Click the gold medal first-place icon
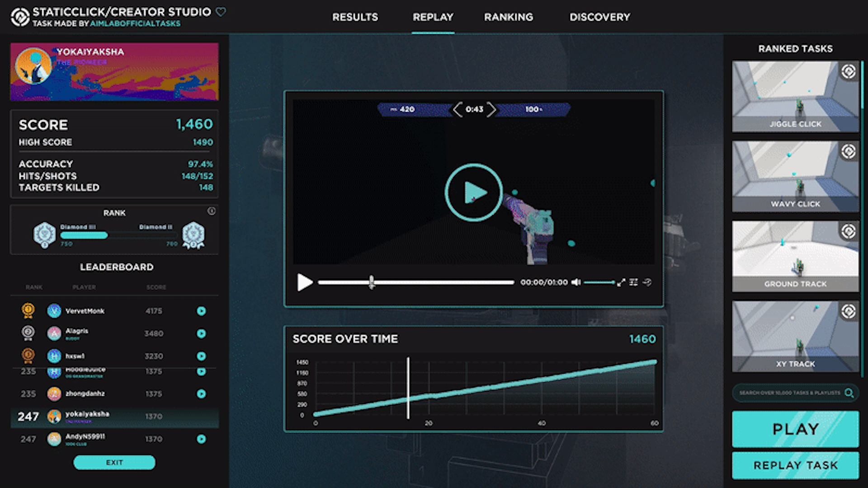This screenshot has height=488, width=868. pyautogui.click(x=28, y=310)
